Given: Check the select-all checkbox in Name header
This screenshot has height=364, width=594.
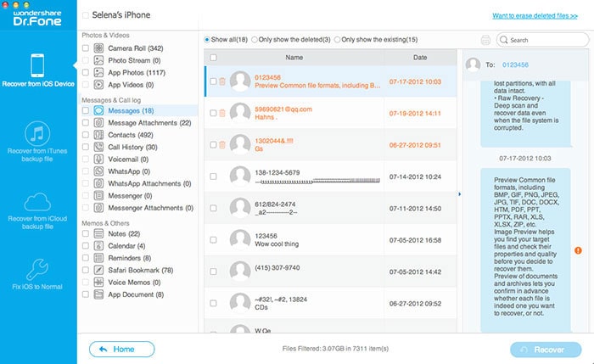Looking at the screenshot, I should 213,58.
